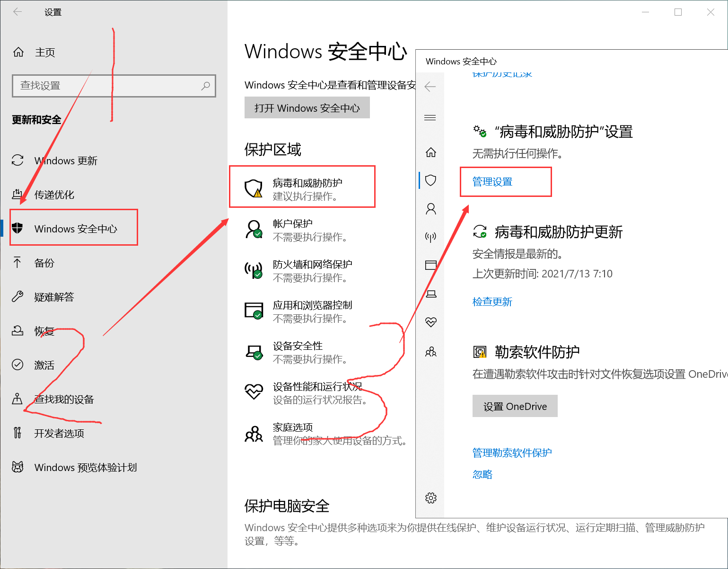Click the 设备性能和运行状况 heart icon
The image size is (728, 569).
(x=254, y=392)
